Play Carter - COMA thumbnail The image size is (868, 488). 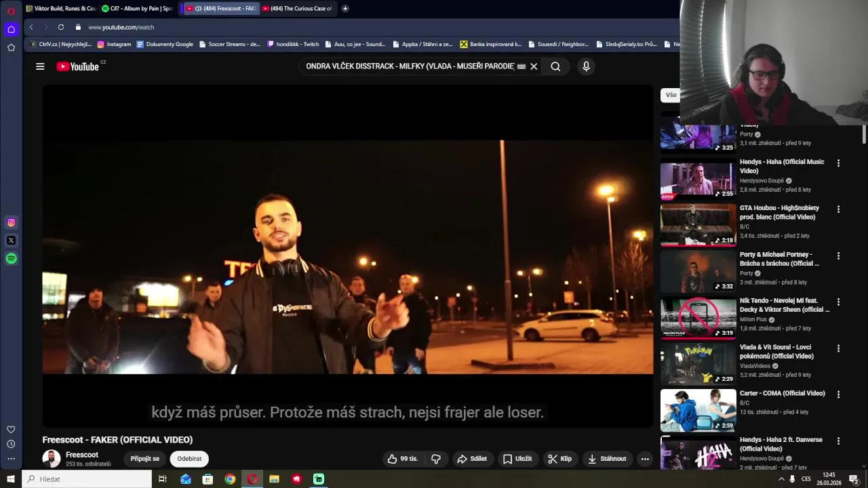(698, 410)
